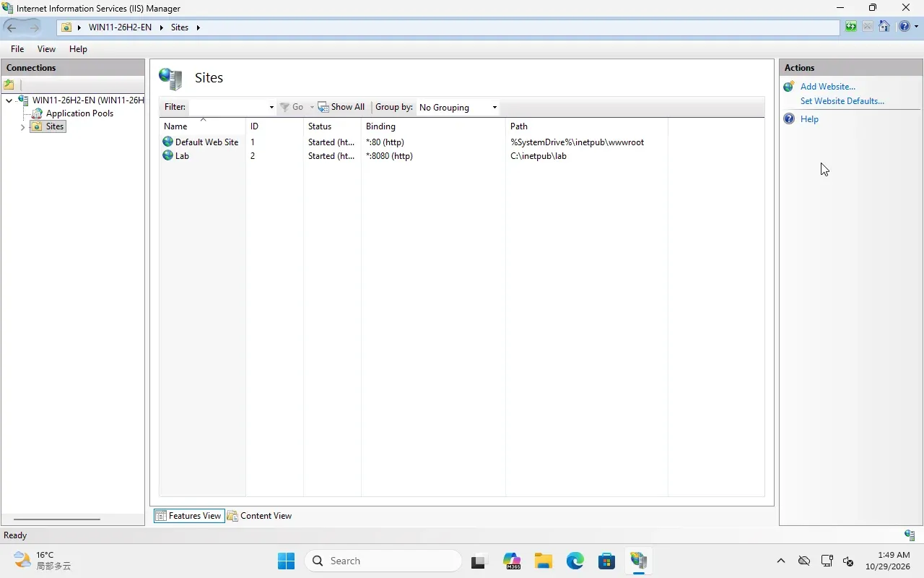Launch File Explorer from the taskbar
924x578 pixels.
[x=543, y=561]
